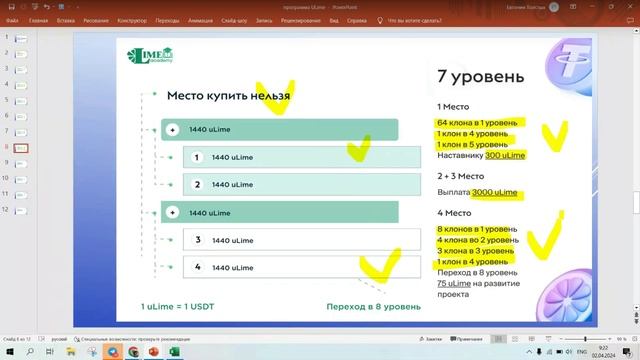Open the Запись ribbon tab
The image size is (640, 360).
pyautogui.click(x=264, y=20)
